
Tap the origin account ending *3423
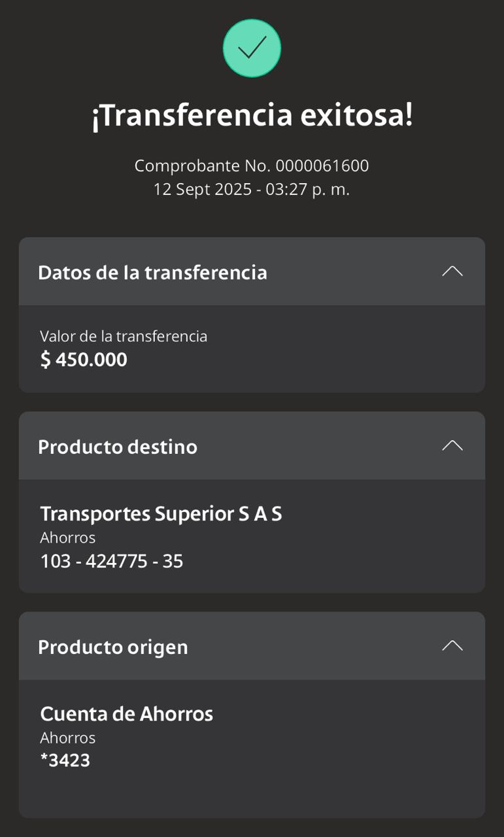click(x=65, y=760)
